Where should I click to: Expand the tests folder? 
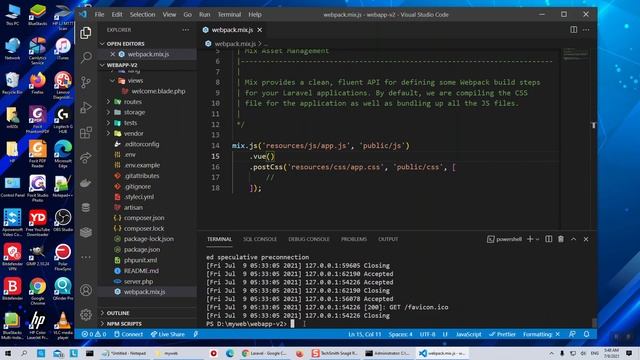pos(130,123)
